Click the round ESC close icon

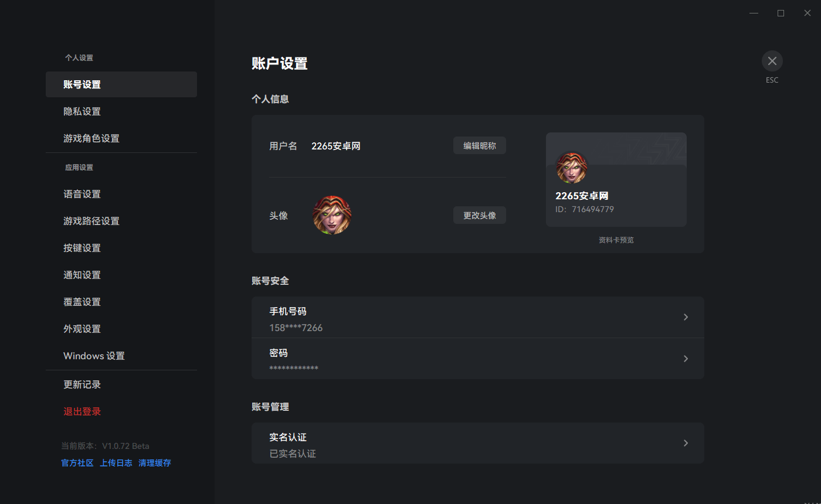pyautogui.click(x=772, y=61)
